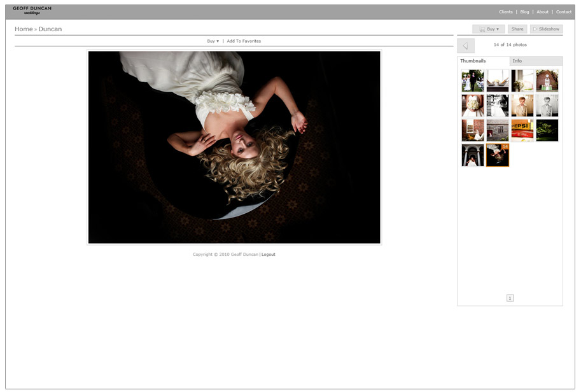Click the Geoff Duncan Weddings logo
This screenshot has width=581, height=392.
pyautogui.click(x=32, y=10)
